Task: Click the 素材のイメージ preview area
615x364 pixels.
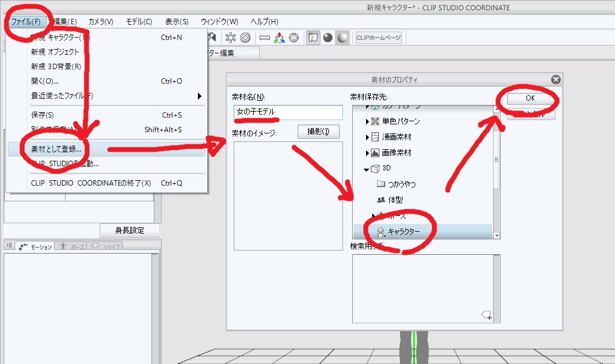Action: tap(288, 196)
